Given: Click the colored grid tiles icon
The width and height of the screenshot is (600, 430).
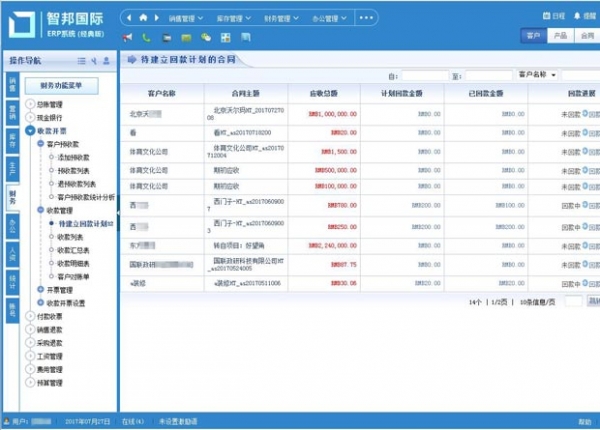Looking at the screenshot, I should tap(226, 37).
